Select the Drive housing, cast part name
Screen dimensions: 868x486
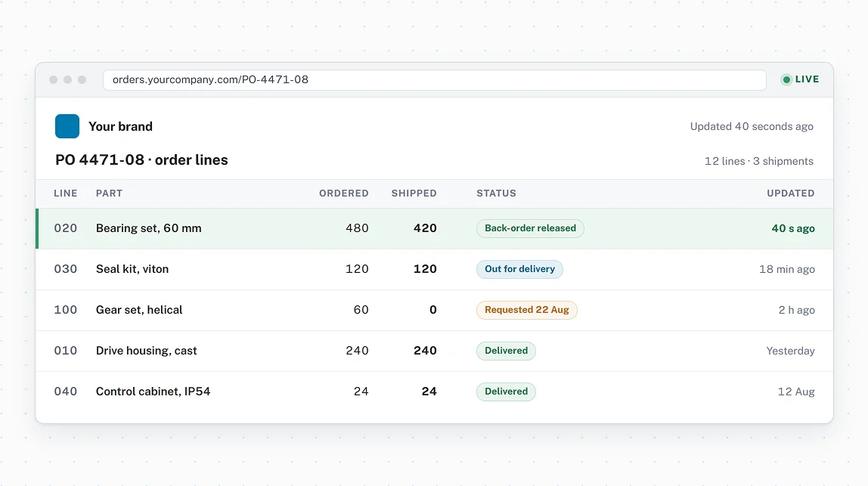pyautogui.click(x=146, y=351)
